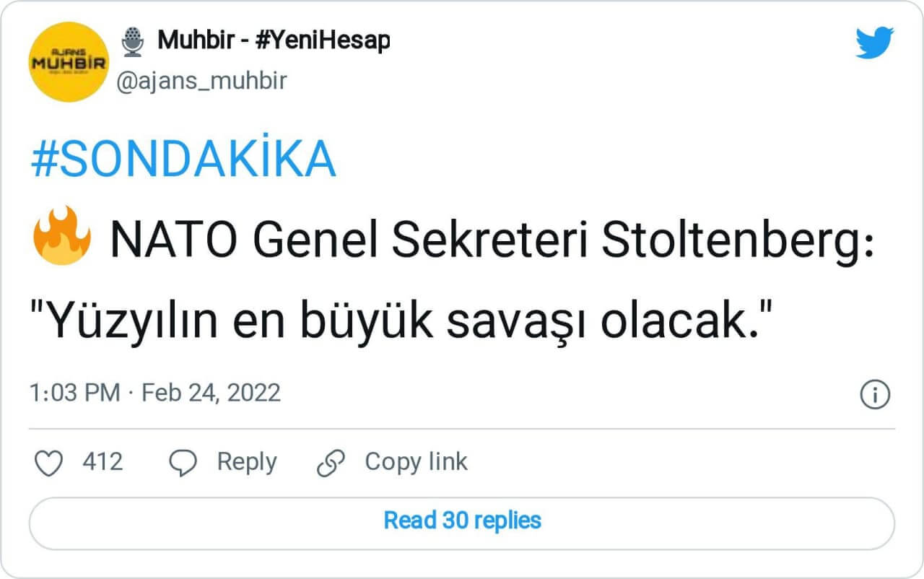Open the Read 30 replies button
The width and height of the screenshot is (924, 579).
[462, 520]
